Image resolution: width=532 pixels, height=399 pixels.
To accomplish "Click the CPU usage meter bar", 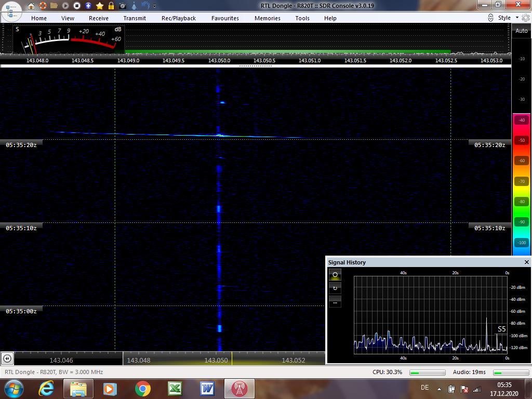I will tap(427, 373).
